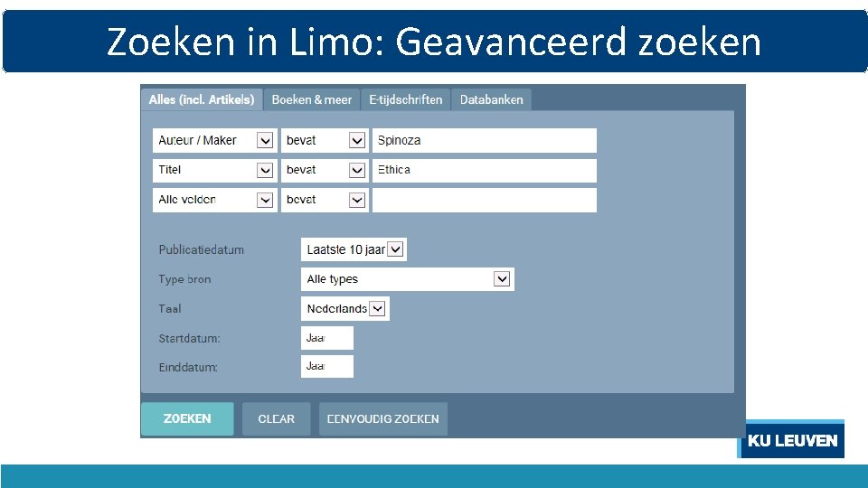Open Taal 'Nederlands' dropdown

(344, 309)
